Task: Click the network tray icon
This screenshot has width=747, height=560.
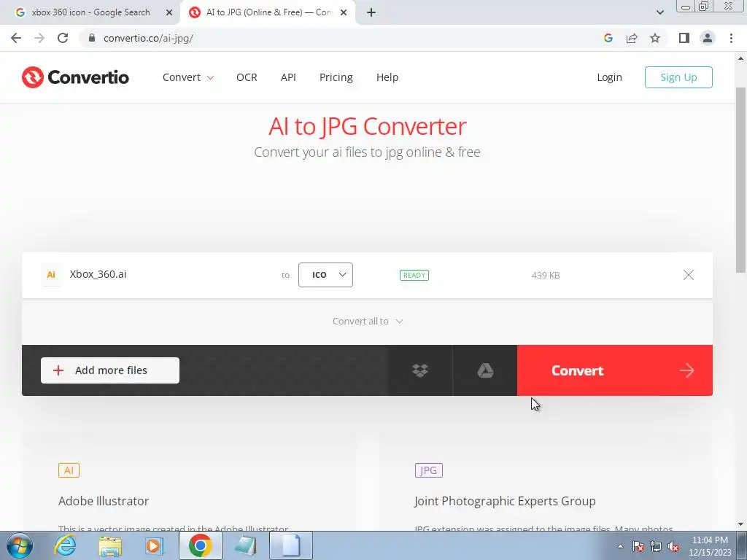Action: pyautogui.click(x=656, y=546)
